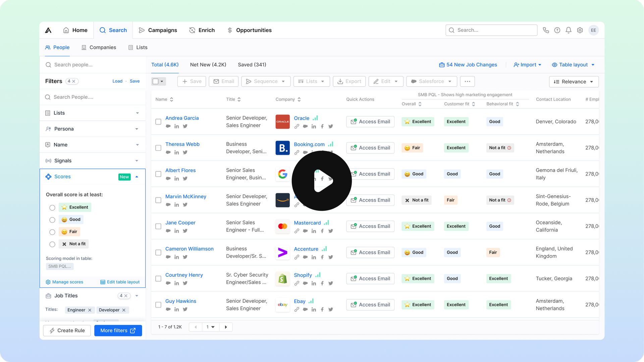This screenshot has width=644, height=362.
Task: Click the LinkedIn icon under Theresa Webb
Action: pyautogui.click(x=177, y=152)
